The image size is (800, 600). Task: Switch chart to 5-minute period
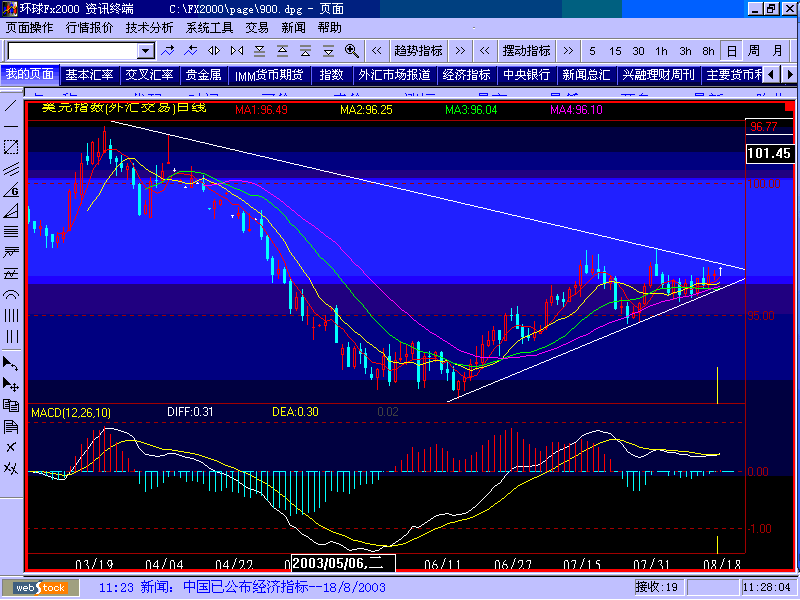pyautogui.click(x=592, y=51)
